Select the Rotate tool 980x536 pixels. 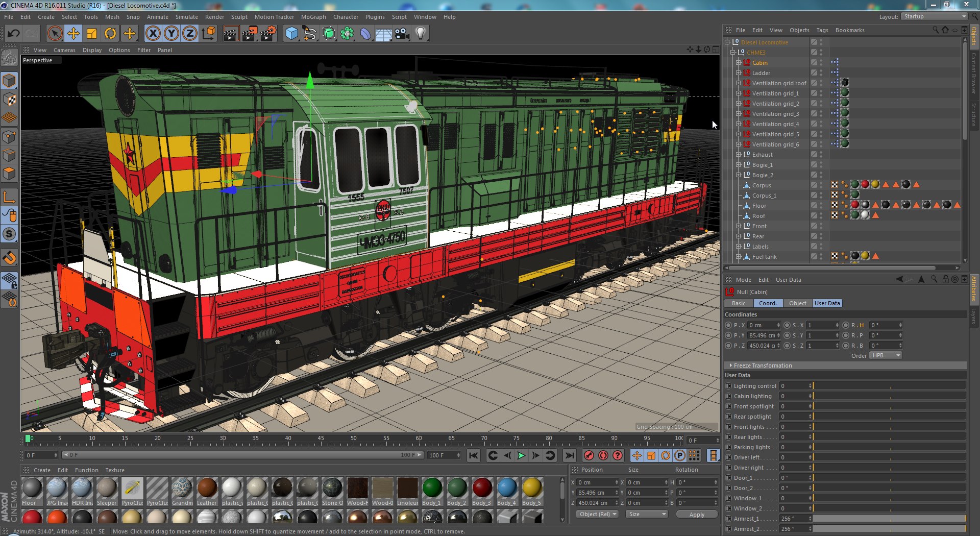click(110, 34)
